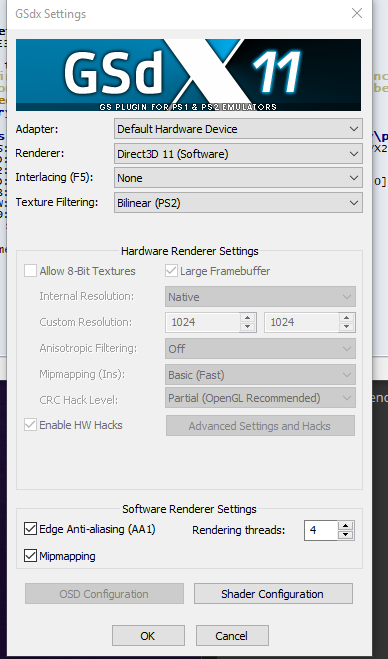Close the GSdx Settings window
This screenshot has height=659, width=388.
(357, 13)
